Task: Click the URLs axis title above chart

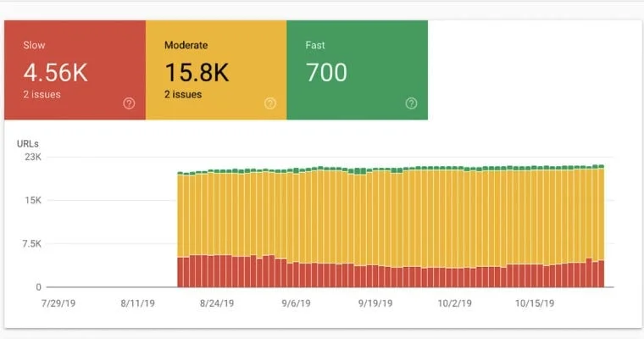Action: (28, 142)
